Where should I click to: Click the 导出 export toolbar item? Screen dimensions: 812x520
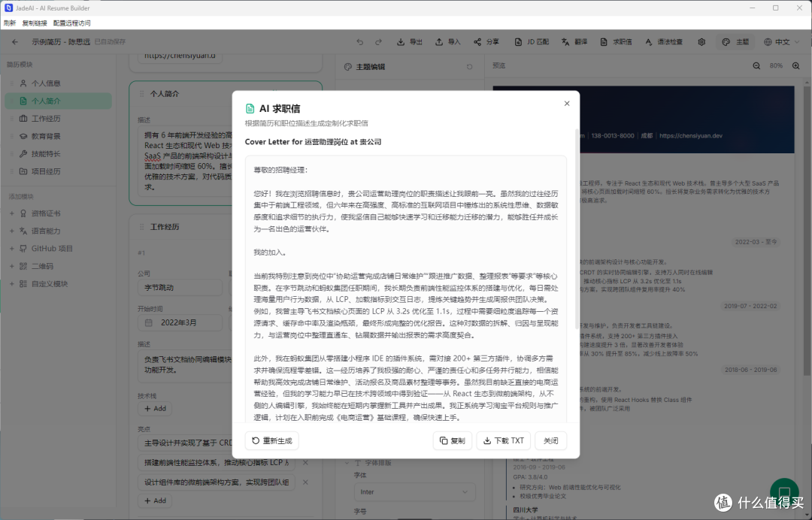coord(410,42)
